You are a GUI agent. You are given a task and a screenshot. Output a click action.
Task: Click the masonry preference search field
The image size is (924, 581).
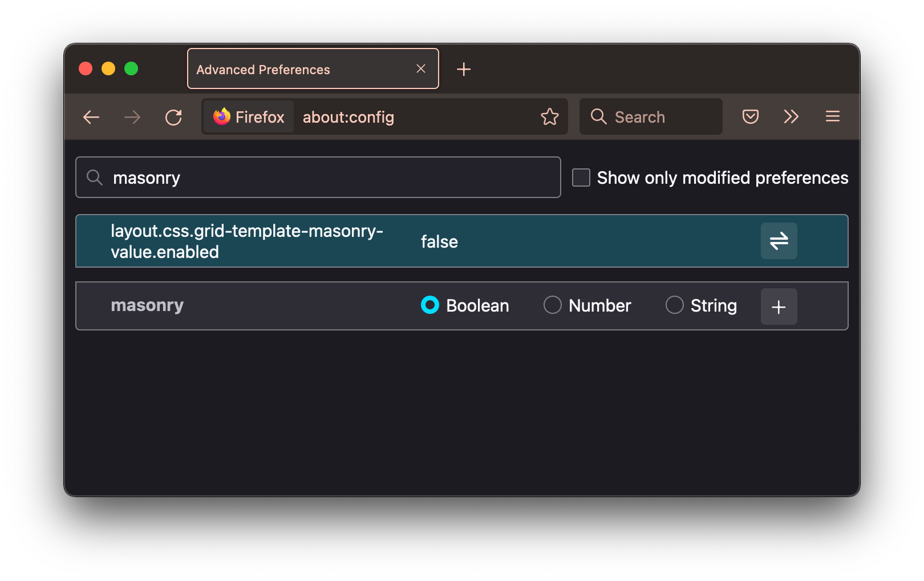tap(318, 177)
